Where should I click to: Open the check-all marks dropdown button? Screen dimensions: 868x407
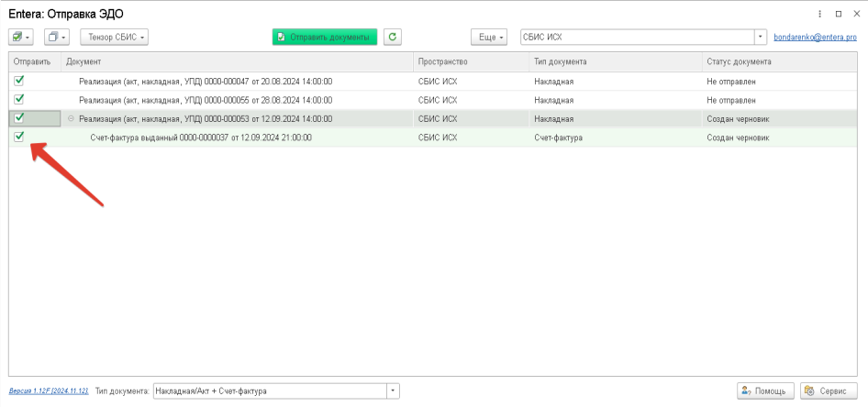tap(21, 37)
